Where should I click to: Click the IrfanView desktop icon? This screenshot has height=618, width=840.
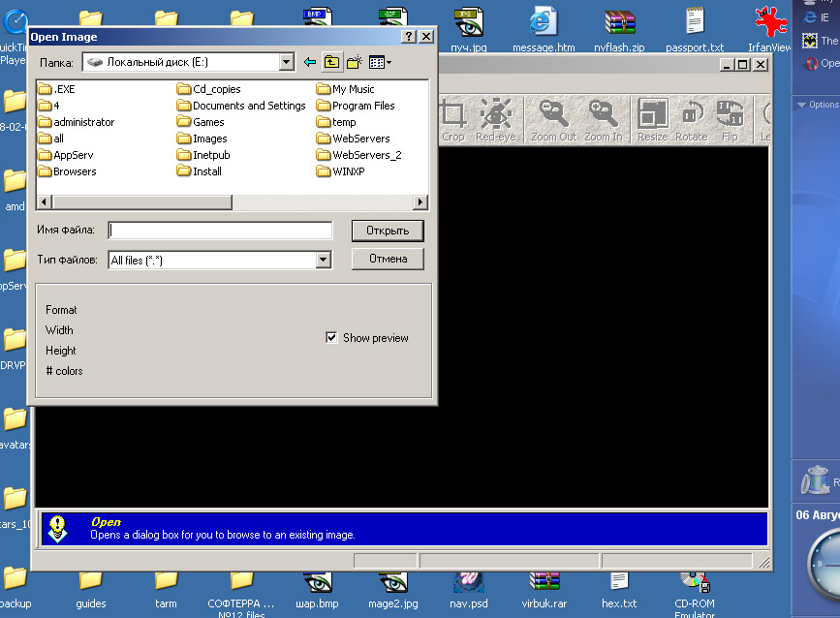[769, 29]
